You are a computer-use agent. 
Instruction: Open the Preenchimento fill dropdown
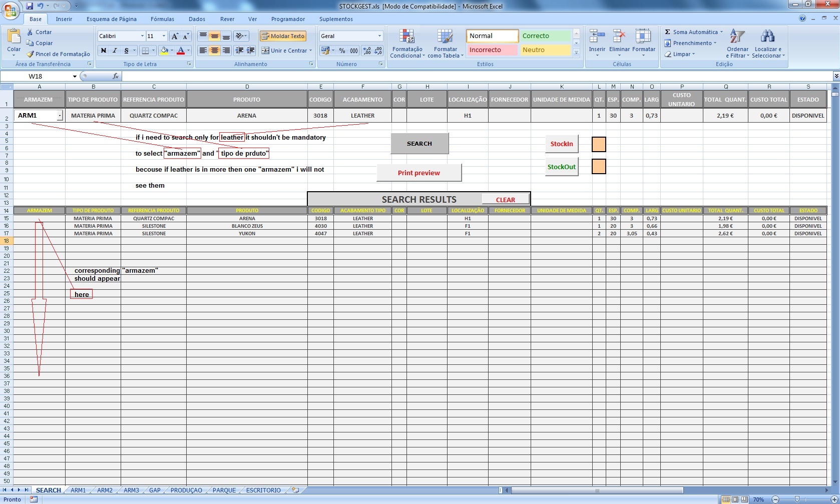tap(690, 43)
